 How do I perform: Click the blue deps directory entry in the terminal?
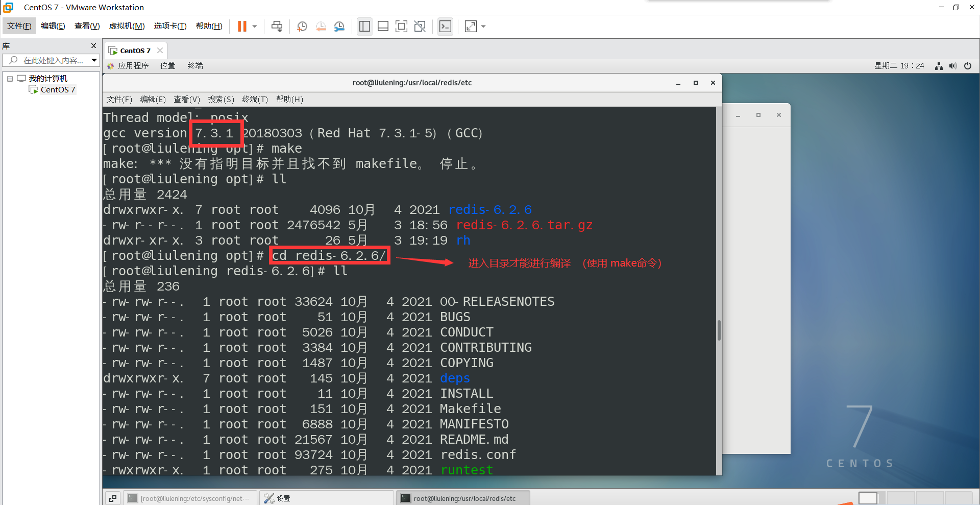click(x=455, y=378)
